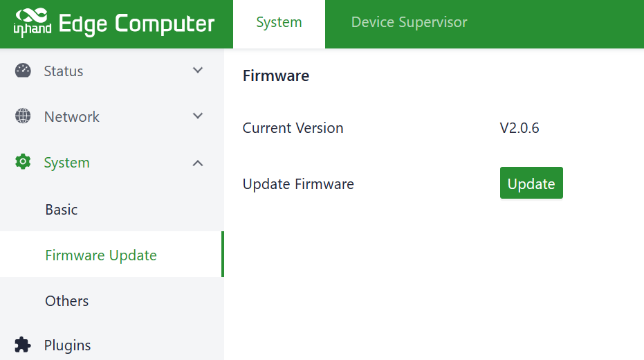The height and width of the screenshot is (360, 644).
Task: Open the Basic settings page
Action: coord(62,210)
